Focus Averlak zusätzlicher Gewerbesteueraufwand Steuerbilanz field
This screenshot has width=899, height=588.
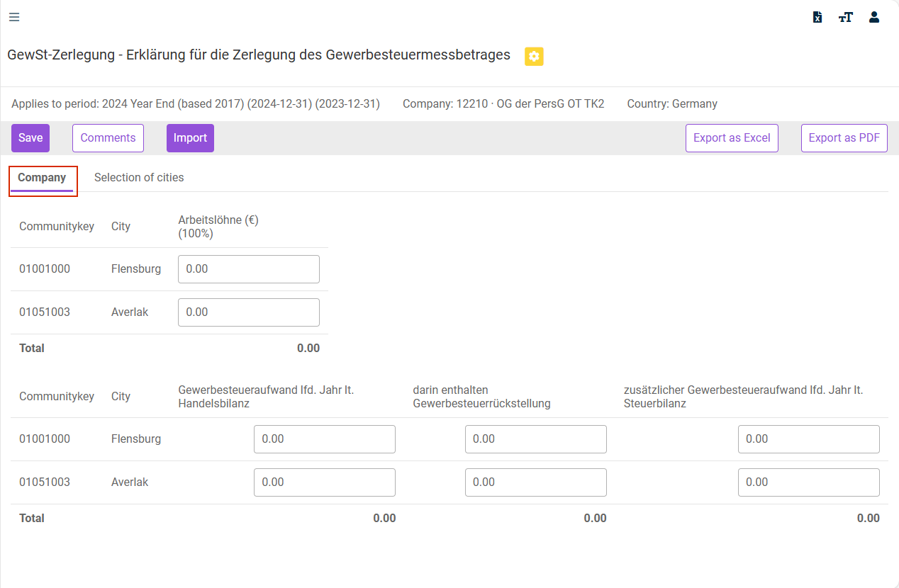click(809, 482)
